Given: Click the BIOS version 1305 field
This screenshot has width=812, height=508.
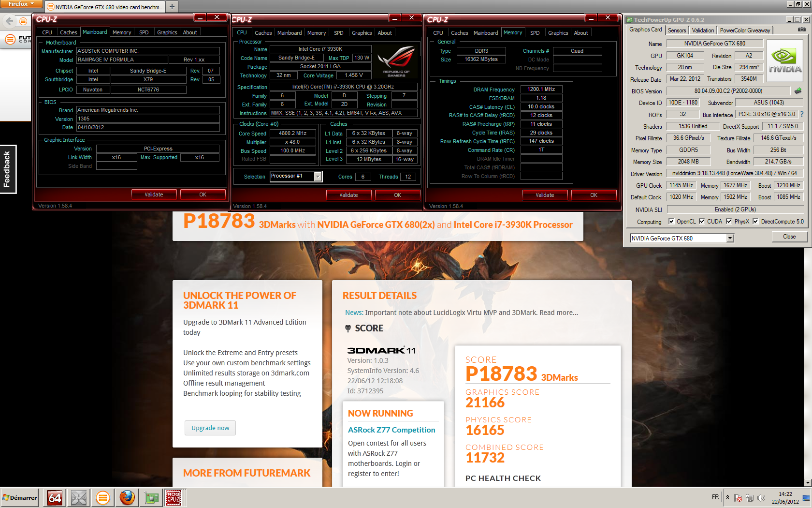Looking at the screenshot, I should (148, 119).
